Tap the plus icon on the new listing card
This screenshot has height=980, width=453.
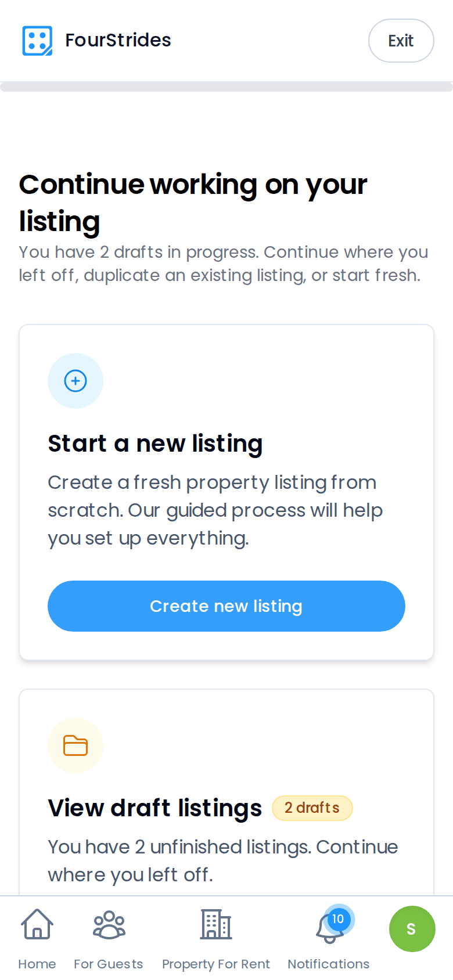tap(75, 381)
